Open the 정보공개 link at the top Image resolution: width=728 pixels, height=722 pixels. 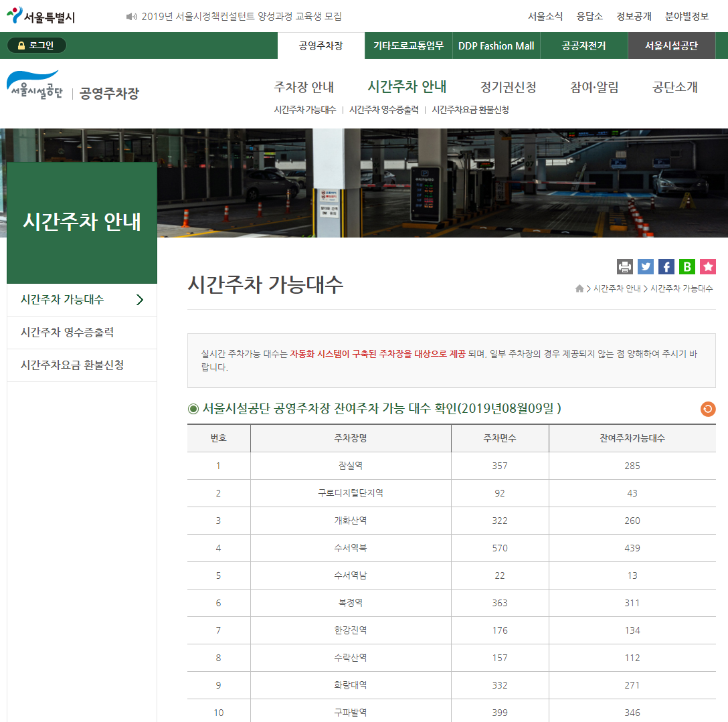click(x=634, y=15)
